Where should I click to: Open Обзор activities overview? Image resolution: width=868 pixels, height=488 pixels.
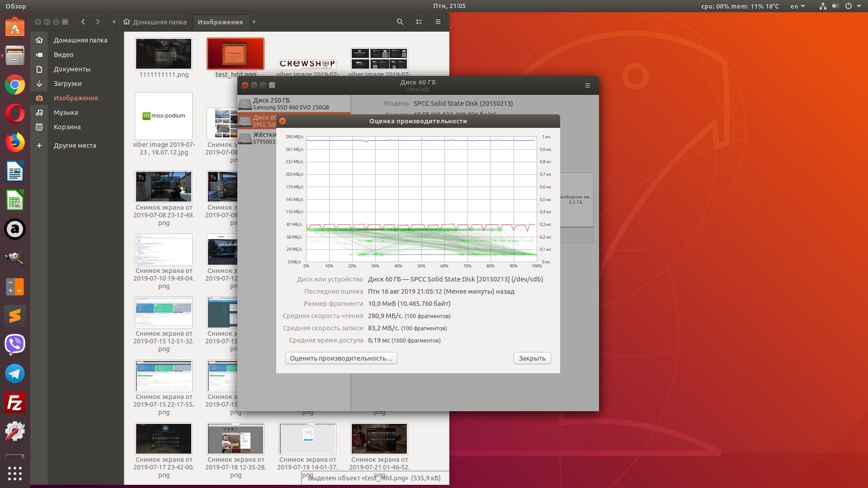(x=16, y=6)
